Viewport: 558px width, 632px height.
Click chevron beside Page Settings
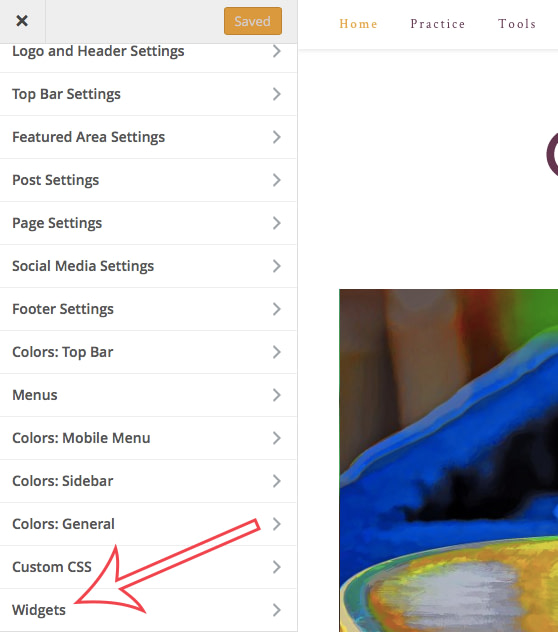(276, 223)
